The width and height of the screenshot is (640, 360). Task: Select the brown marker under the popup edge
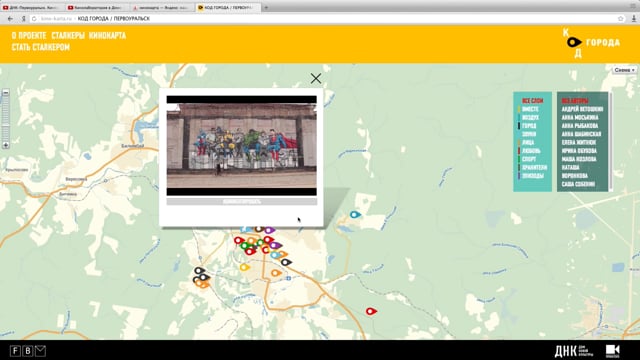coord(259,229)
